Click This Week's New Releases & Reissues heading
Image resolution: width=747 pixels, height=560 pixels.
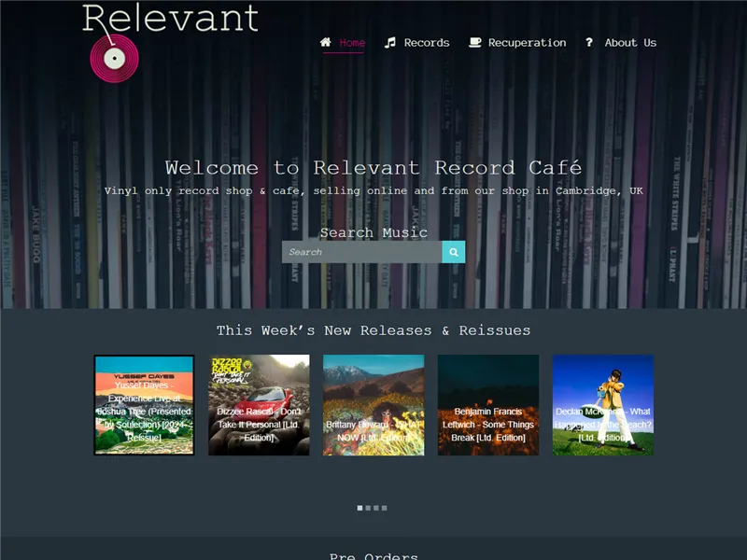pyautogui.click(x=373, y=330)
